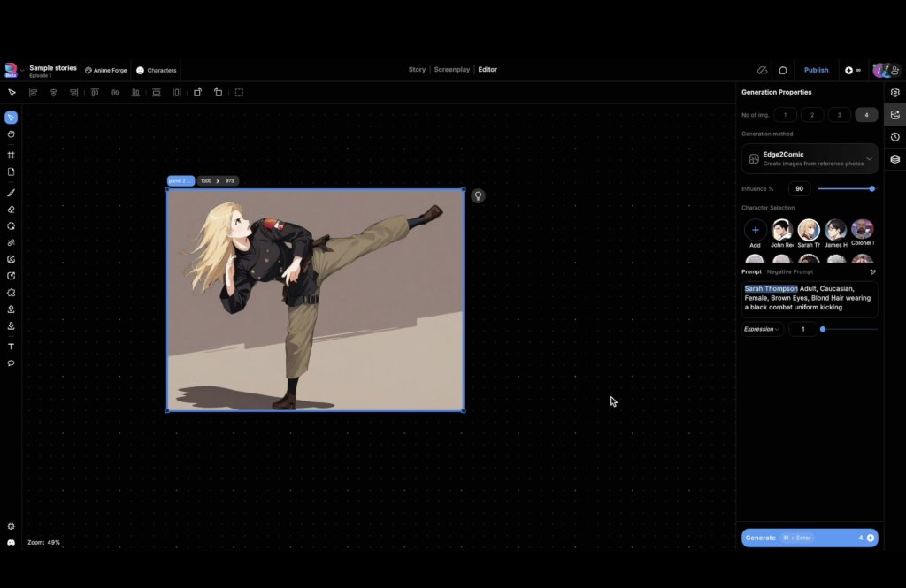Screen dimensions: 906x588
Task: Select the eraser tool
Action: [12, 210]
